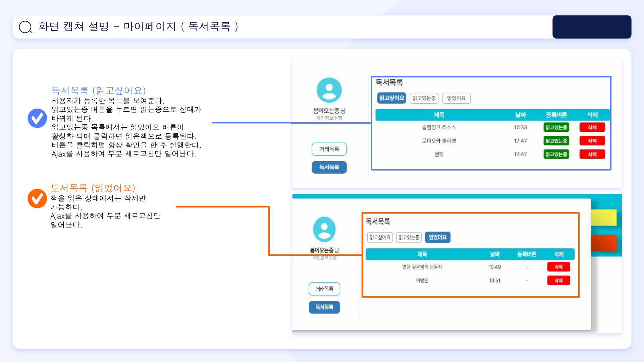Click the blue checkmark bullet icon
Image resolution: width=644 pixels, height=362 pixels.
[37, 118]
